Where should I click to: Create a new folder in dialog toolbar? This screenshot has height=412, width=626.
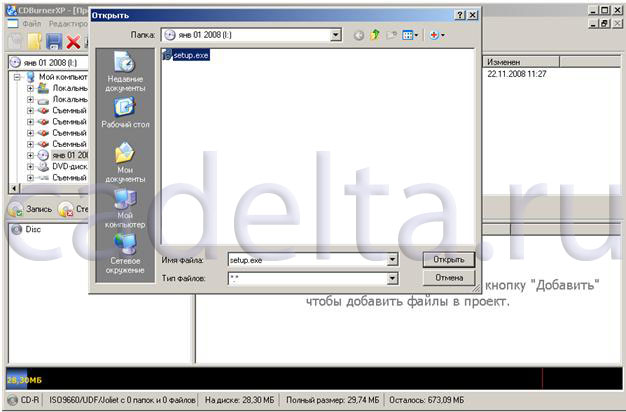click(x=391, y=35)
